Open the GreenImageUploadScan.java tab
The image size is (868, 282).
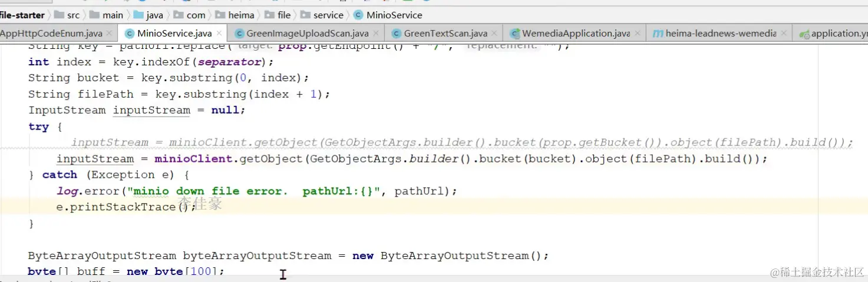coord(307,34)
